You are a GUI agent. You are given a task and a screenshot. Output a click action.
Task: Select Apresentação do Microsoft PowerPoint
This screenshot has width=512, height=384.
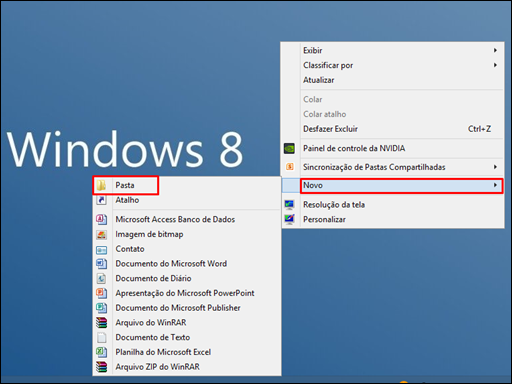[x=187, y=293]
